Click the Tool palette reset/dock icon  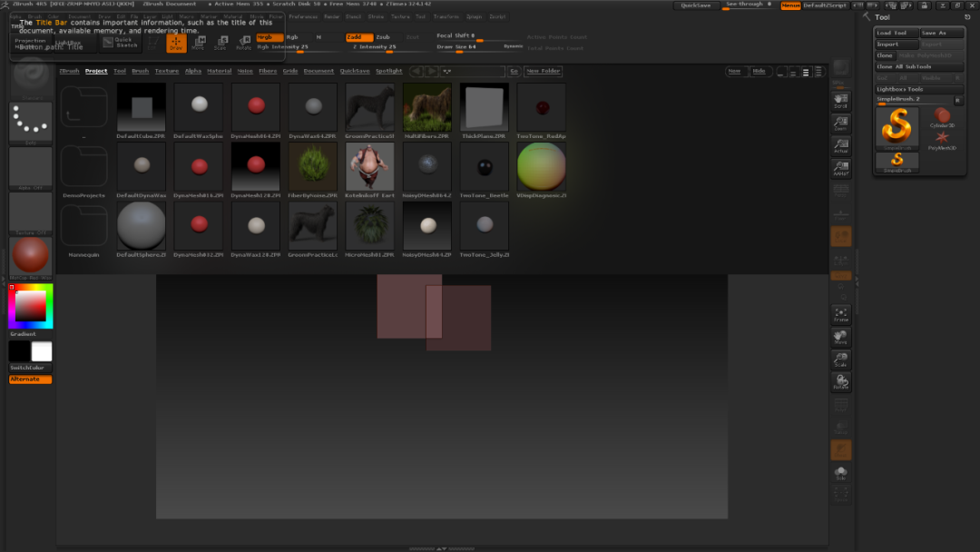tap(967, 17)
